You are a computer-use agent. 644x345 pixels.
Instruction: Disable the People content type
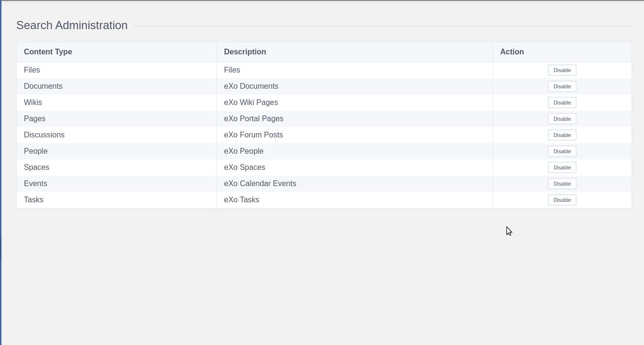click(562, 151)
